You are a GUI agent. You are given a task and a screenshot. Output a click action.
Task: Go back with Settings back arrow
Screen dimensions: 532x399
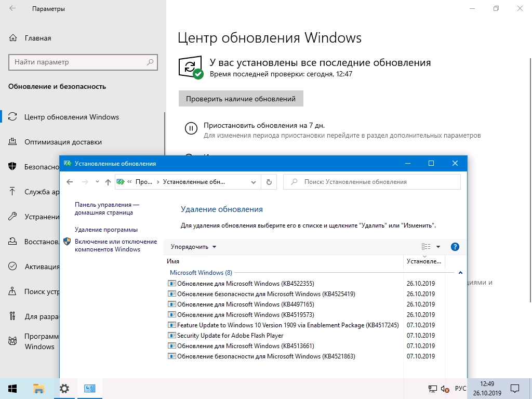[12, 8]
